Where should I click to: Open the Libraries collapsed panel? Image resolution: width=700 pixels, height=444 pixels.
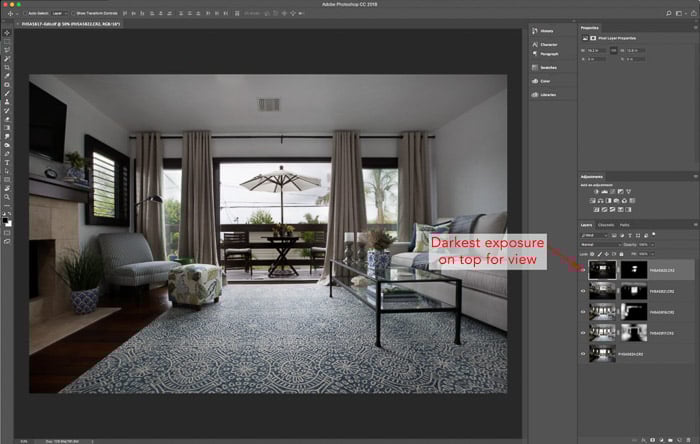[x=544, y=95]
